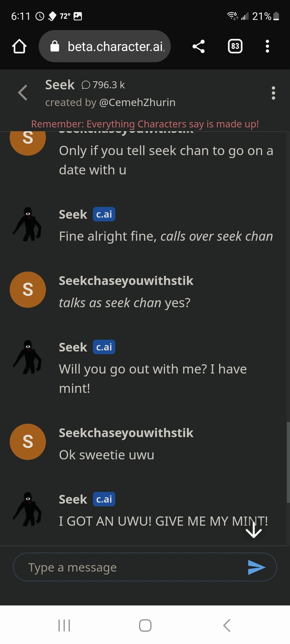This screenshot has height=644, width=290.
Task: Tap the padlock icon in address bar
Action: point(55,46)
